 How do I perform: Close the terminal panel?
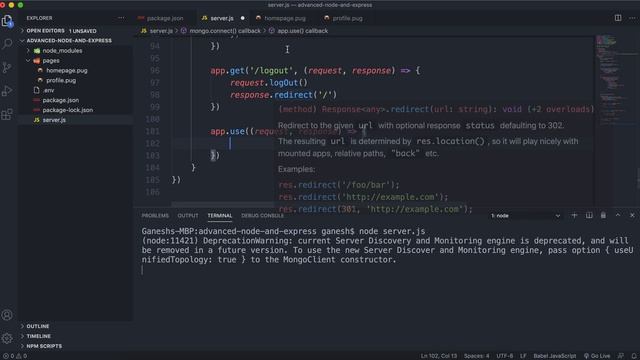point(632,215)
